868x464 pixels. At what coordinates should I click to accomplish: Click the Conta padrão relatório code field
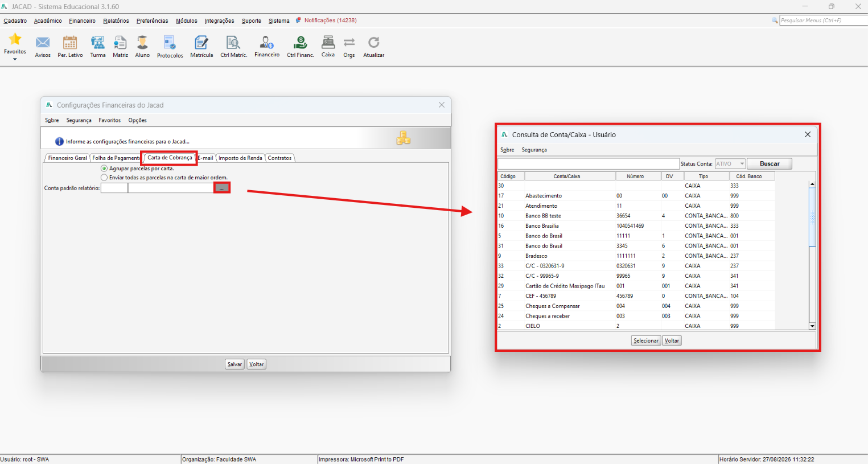114,188
